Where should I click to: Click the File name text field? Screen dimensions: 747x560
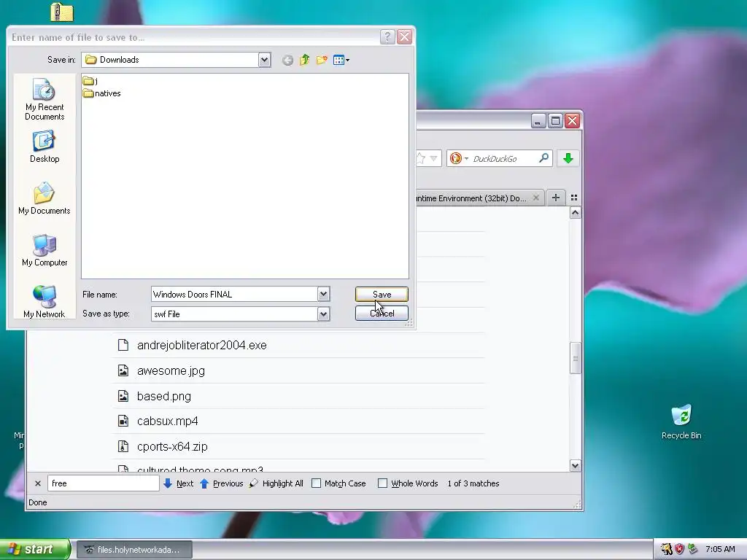tap(234, 295)
